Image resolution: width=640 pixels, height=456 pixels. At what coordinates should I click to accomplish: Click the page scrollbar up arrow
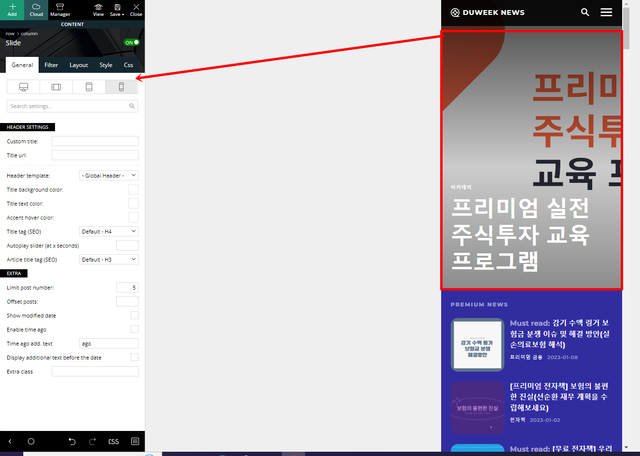pos(627,3)
